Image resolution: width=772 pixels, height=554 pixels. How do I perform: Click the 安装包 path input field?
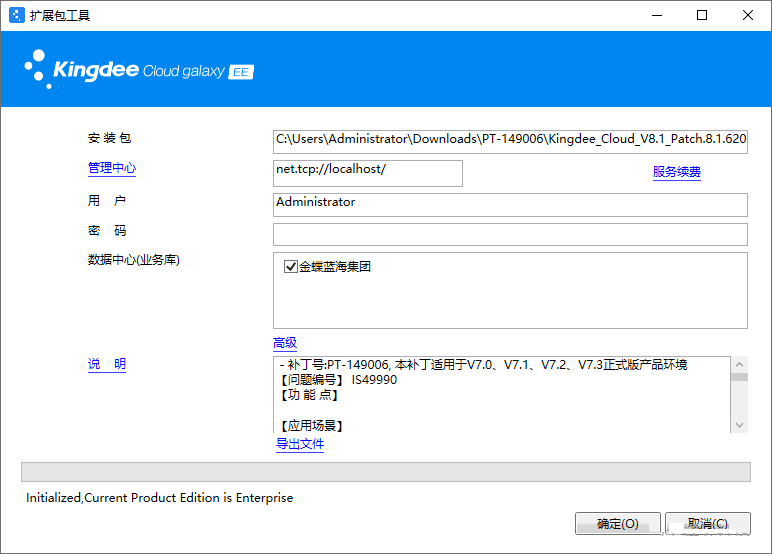pos(510,140)
